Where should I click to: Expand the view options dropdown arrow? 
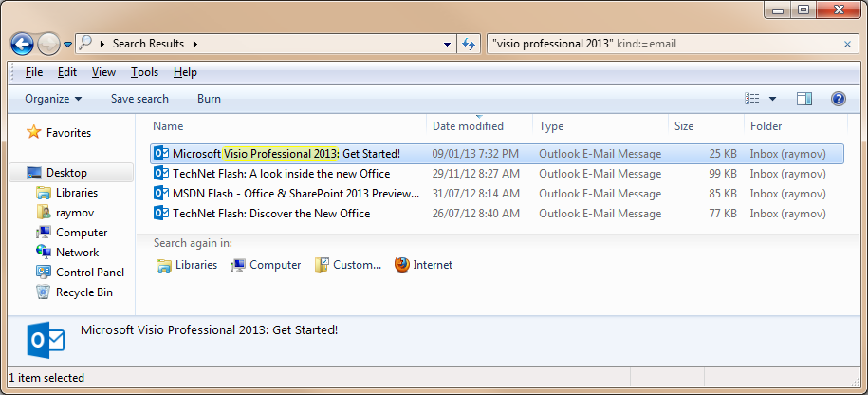pyautogui.click(x=772, y=99)
